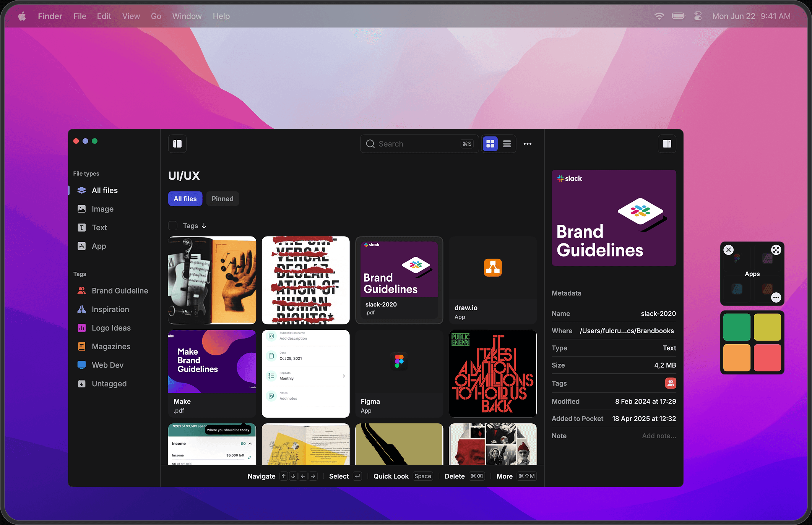The image size is (812, 525).
Task: Open Control Center from menu bar
Action: tap(698, 16)
